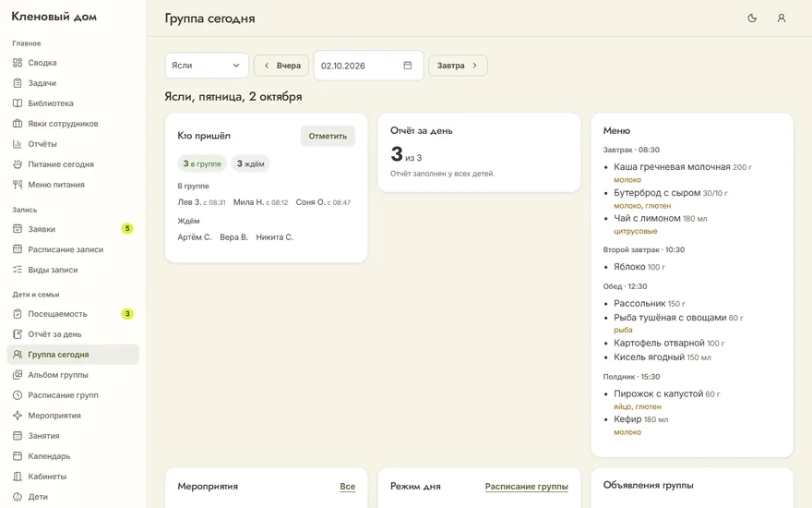
Task: Go to next day with Завтра
Action: pos(458,66)
